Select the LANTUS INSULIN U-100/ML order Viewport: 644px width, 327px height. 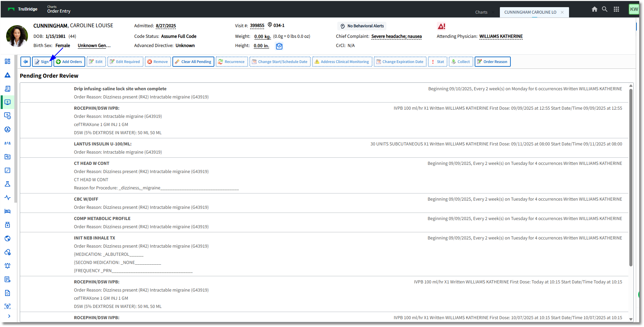point(324,148)
